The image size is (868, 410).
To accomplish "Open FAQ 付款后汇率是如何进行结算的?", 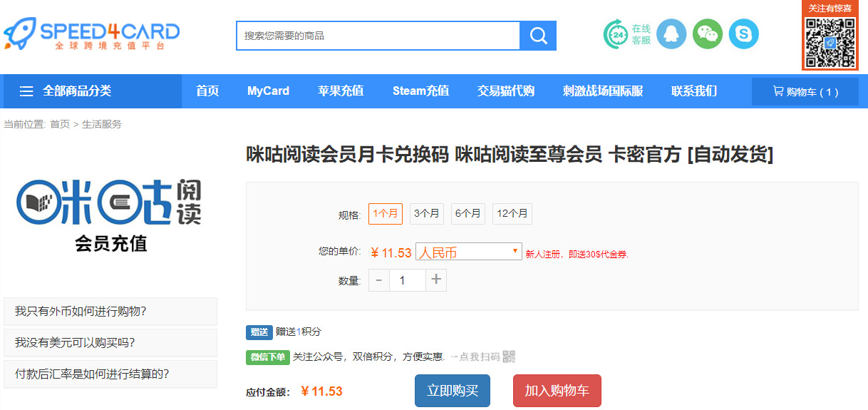I will (x=110, y=374).
